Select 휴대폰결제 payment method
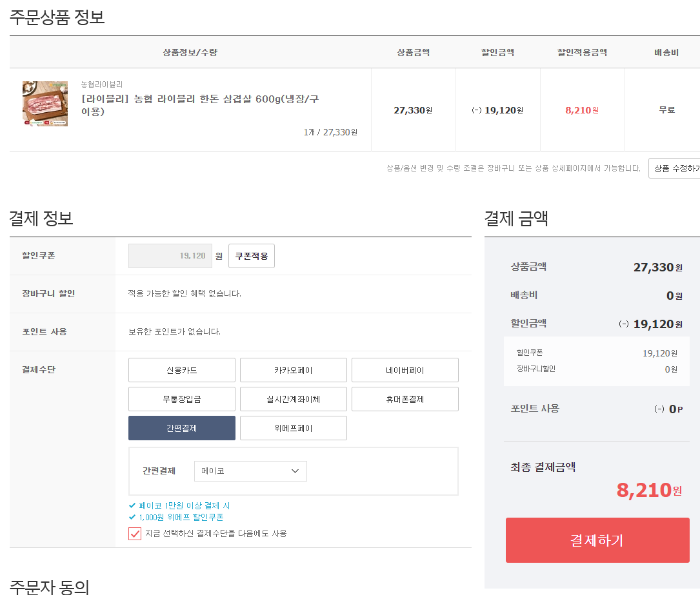Screen dimensions: 700x595 tap(405, 399)
